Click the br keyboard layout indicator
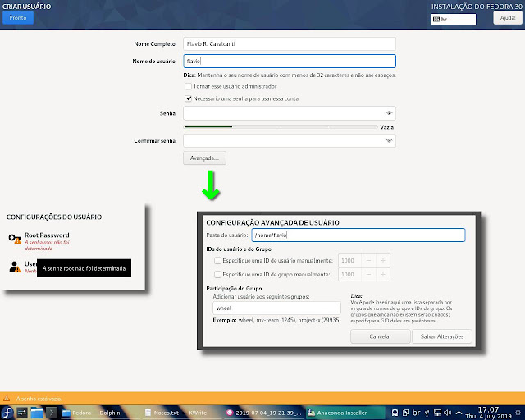The width and height of the screenshot is (525, 420). [454, 20]
